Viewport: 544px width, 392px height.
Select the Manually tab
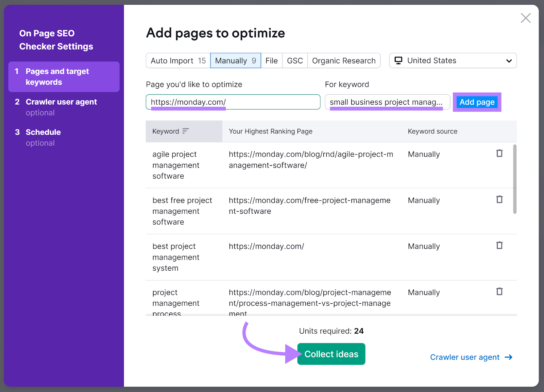click(236, 61)
